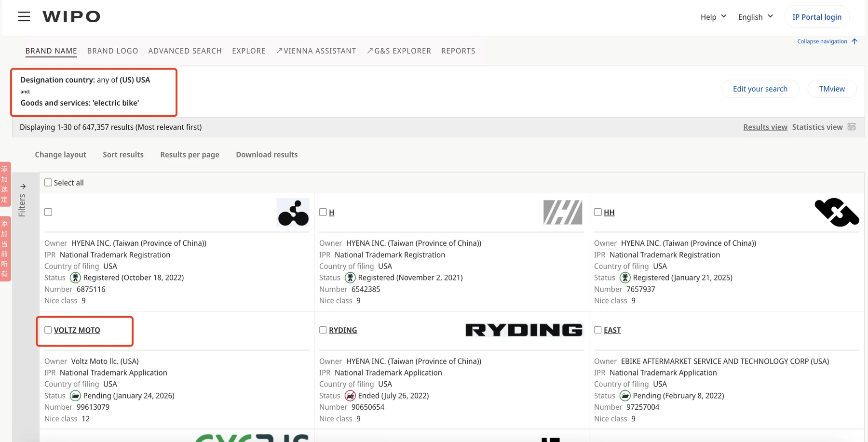Tick the checkbox beside HH trademark
Viewport: 868px width, 442px height.
point(598,212)
